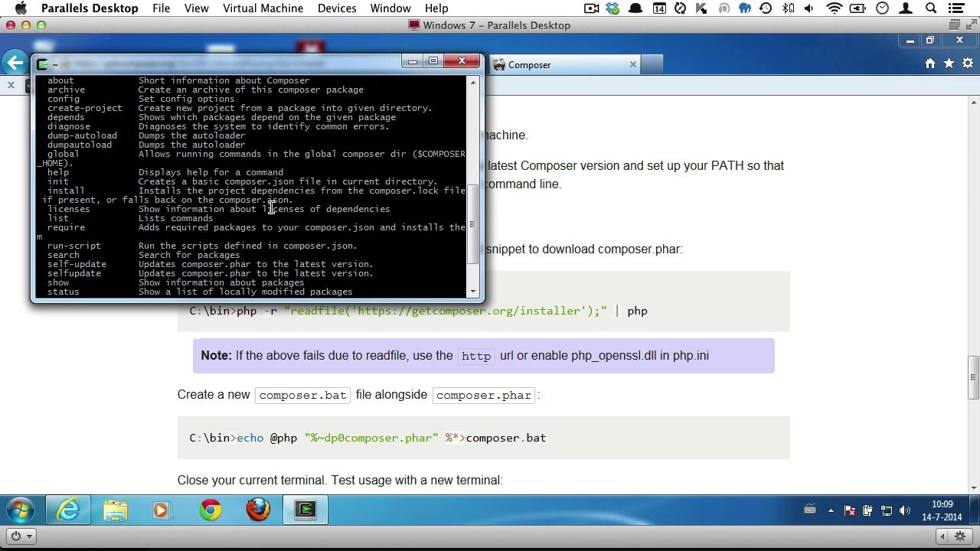Open the Windows taskbar clock 10:09
Image resolution: width=980 pixels, height=551 pixels.
coord(942,510)
